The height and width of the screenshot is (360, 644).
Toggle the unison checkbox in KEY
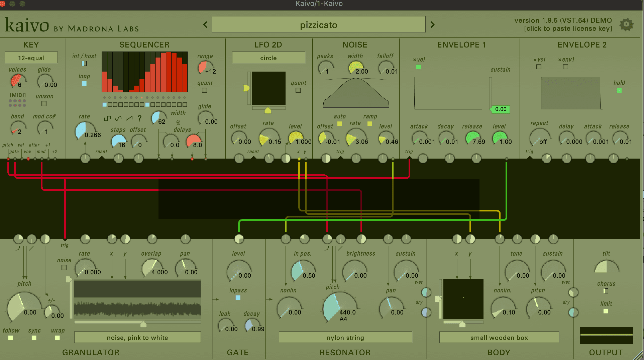click(44, 104)
